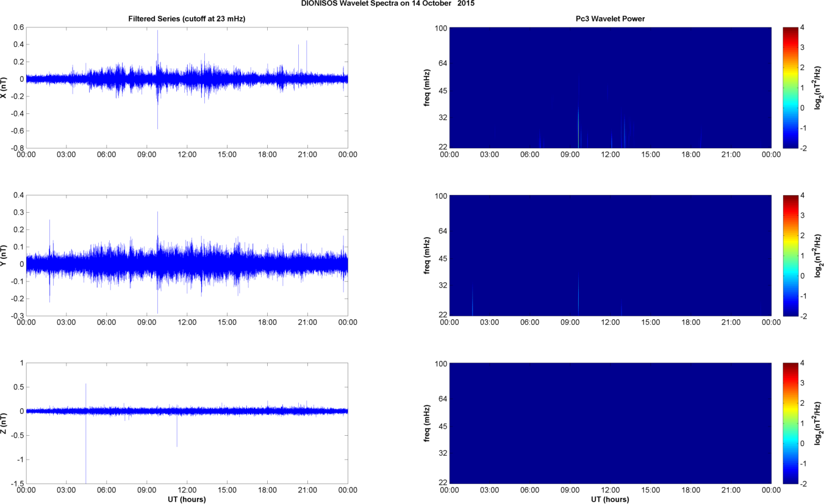Click the 'X (nT)' axis label
Viewport: 824px width, 504px height.
point(5,87)
